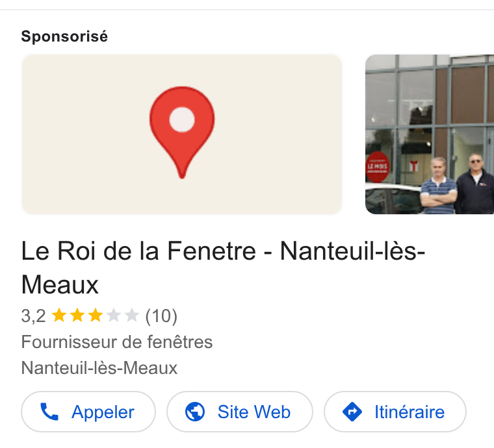Click the Fournisseur de fenêtres category text
The height and width of the screenshot is (448, 494).
(x=117, y=342)
